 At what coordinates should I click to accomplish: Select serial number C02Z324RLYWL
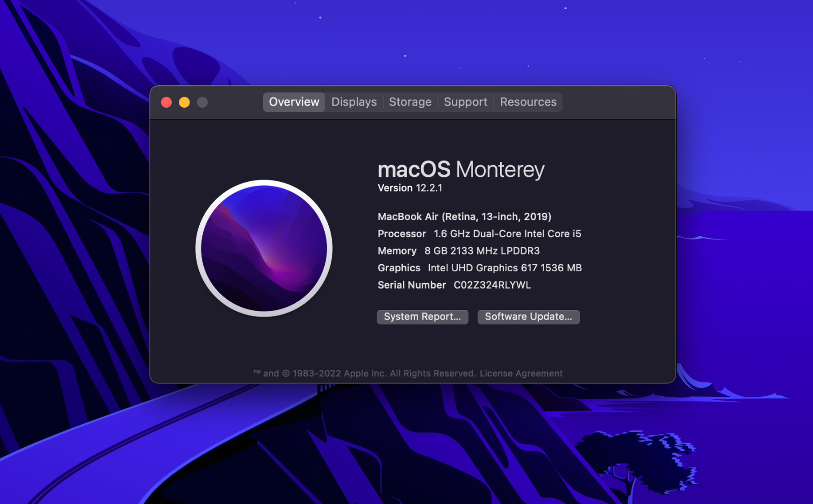[492, 285]
